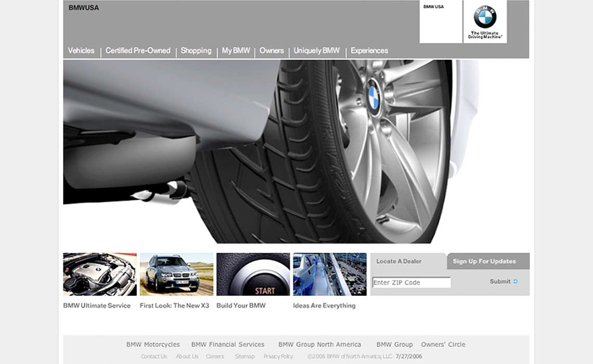Screen dimensions: 593x364
Task: Open BMW Group North America link
Action: pos(319,344)
